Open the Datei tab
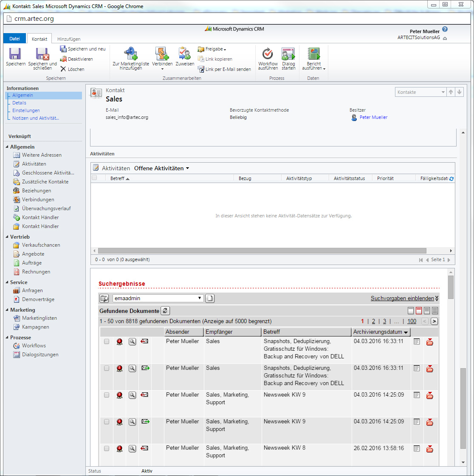This screenshot has width=474, height=476. coord(15,39)
